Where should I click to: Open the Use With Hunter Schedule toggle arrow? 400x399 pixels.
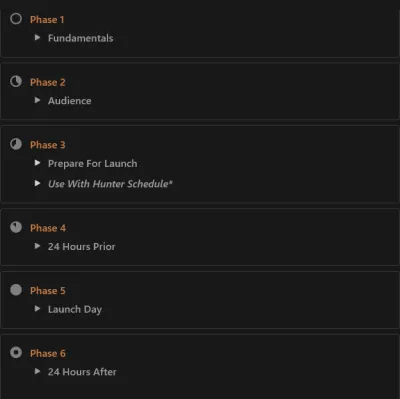pos(37,183)
